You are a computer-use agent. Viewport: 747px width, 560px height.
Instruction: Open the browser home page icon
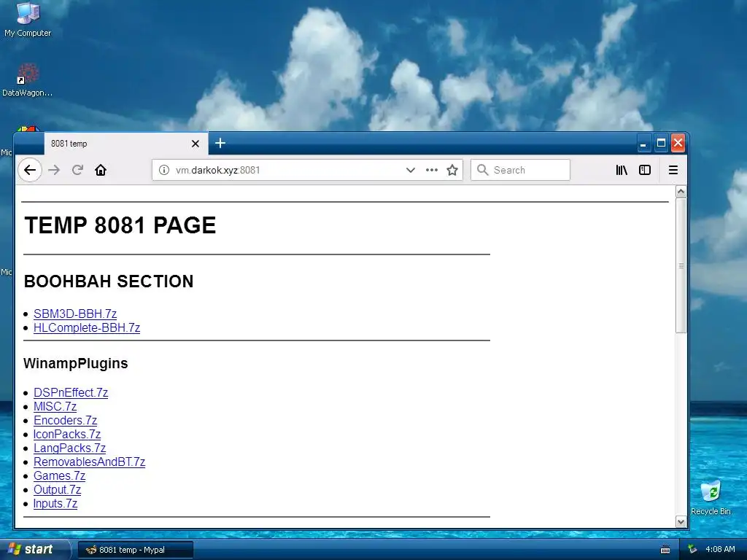coord(101,170)
